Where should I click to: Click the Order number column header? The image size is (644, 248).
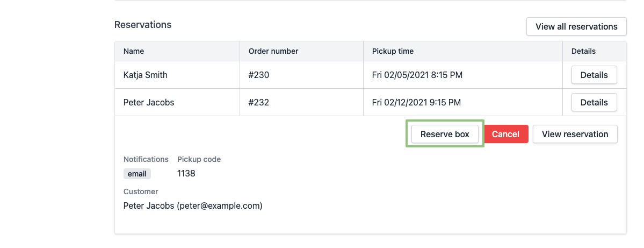273,51
